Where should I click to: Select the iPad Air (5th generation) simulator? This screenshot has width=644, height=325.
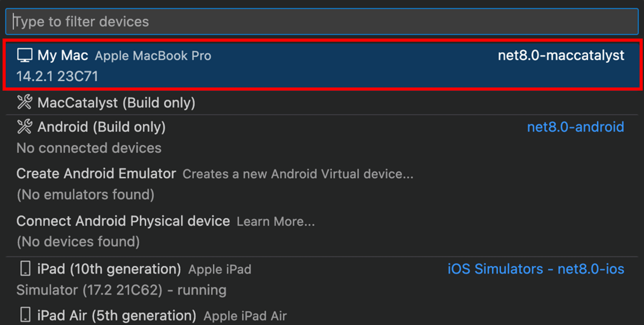click(x=116, y=315)
